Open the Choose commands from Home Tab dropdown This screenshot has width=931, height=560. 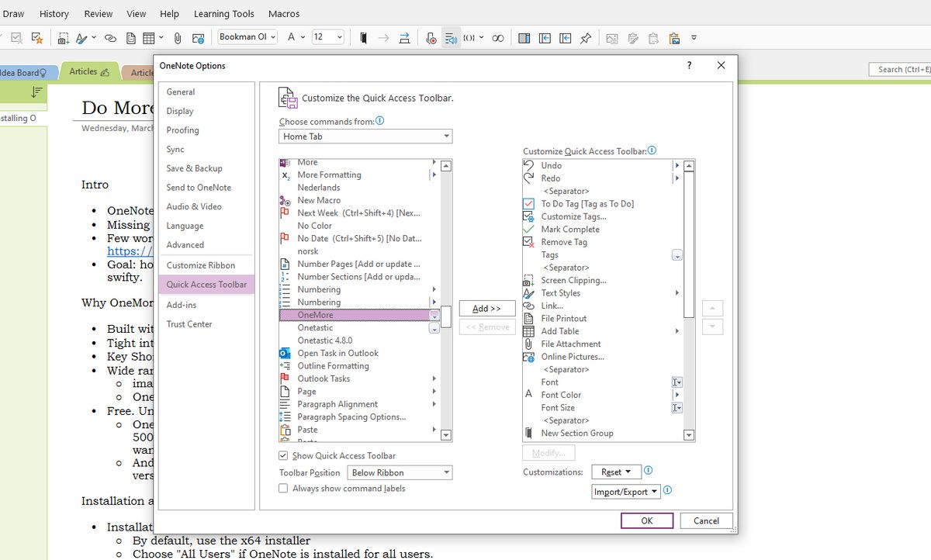point(365,137)
